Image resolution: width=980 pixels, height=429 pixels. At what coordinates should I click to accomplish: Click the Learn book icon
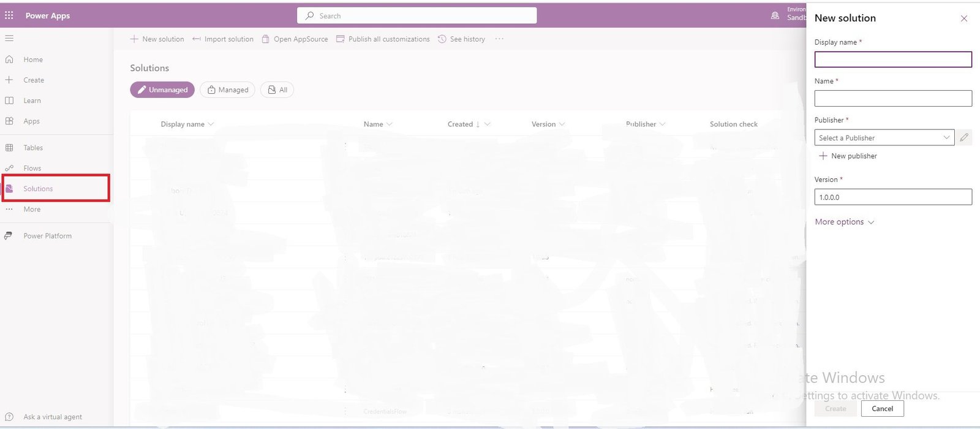(x=9, y=101)
